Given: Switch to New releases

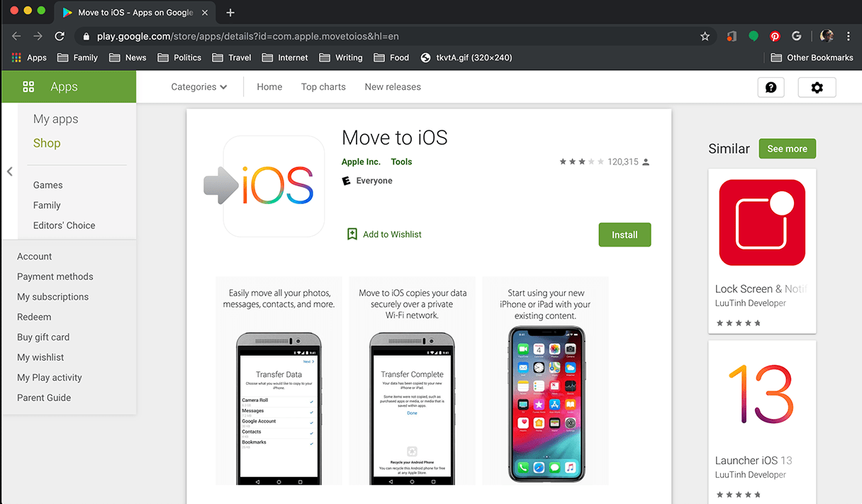Looking at the screenshot, I should [393, 87].
